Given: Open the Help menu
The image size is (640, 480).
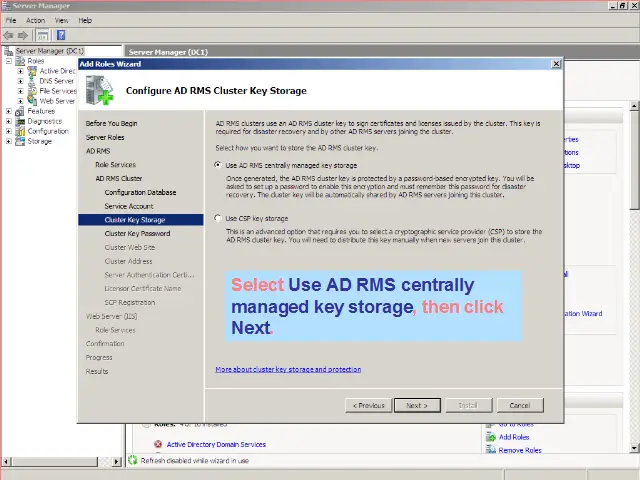Looking at the screenshot, I should point(85,20).
